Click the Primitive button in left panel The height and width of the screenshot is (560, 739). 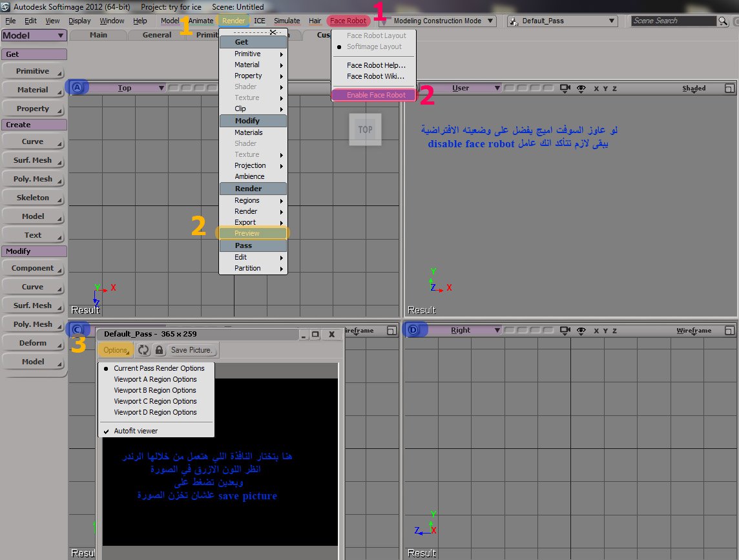click(x=33, y=70)
